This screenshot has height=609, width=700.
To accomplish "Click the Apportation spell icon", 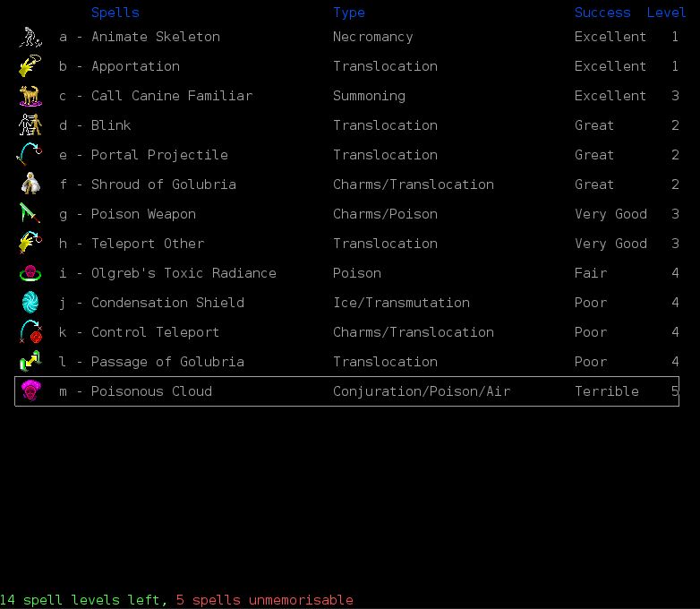I will (x=30, y=66).
